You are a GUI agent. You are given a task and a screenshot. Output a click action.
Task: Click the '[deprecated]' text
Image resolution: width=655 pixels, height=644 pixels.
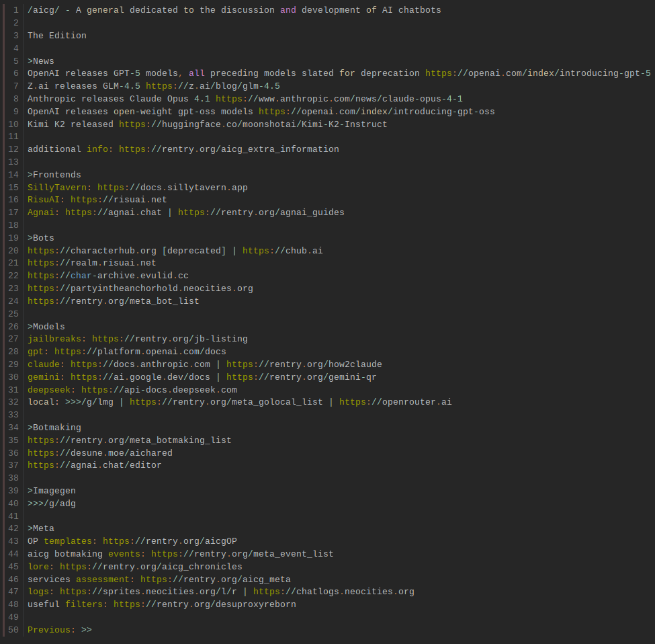coord(194,250)
